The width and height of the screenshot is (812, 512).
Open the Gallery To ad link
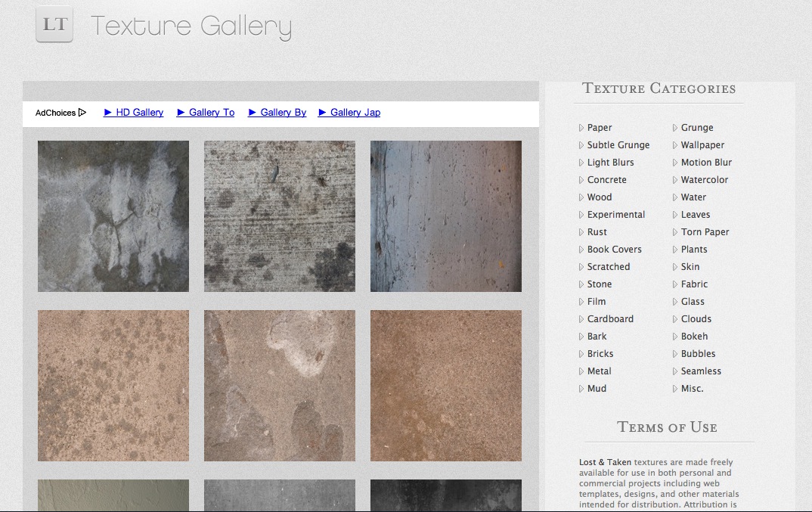[206, 113]
